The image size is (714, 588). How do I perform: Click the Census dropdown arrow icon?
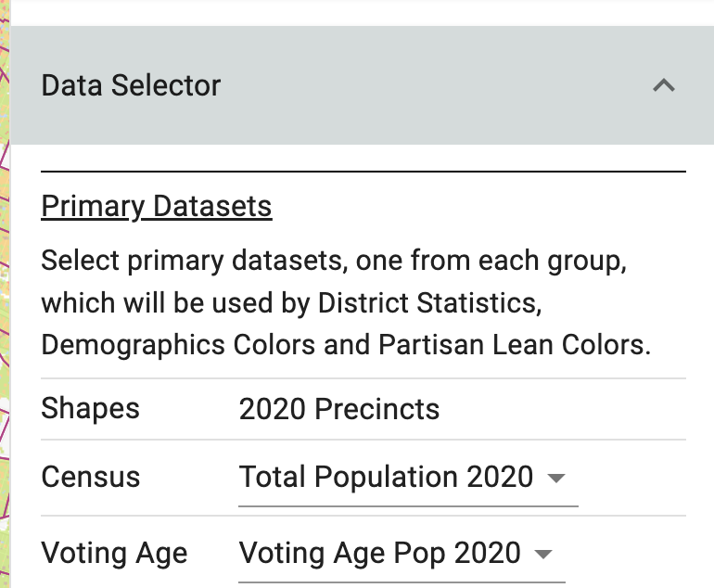click(x=556, y=478)
